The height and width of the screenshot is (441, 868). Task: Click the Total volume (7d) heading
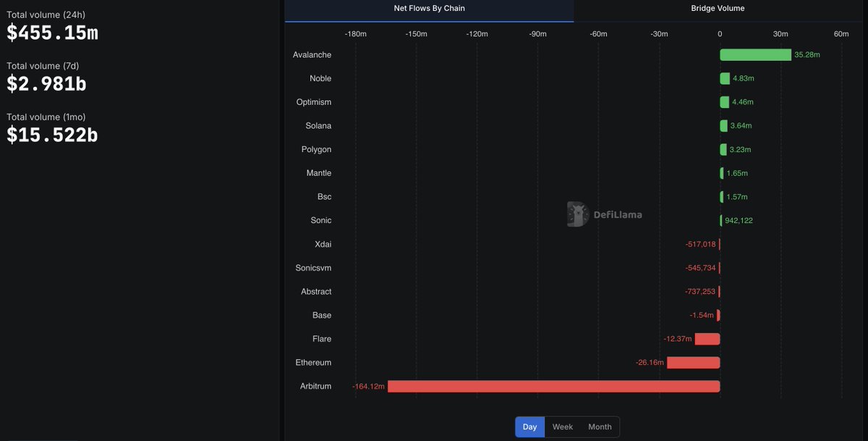(x=43, y=66)
